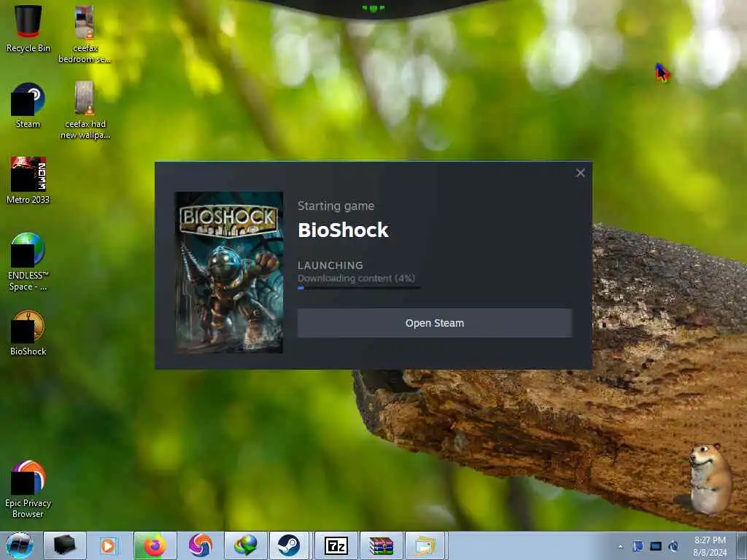
Task: Select the Steam desktop shortcut
Action: tap(28, 105)
